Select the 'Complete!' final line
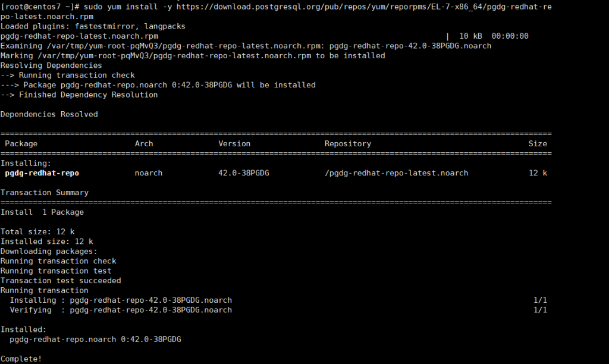This screenshot has width=609, height=364. 21,359
